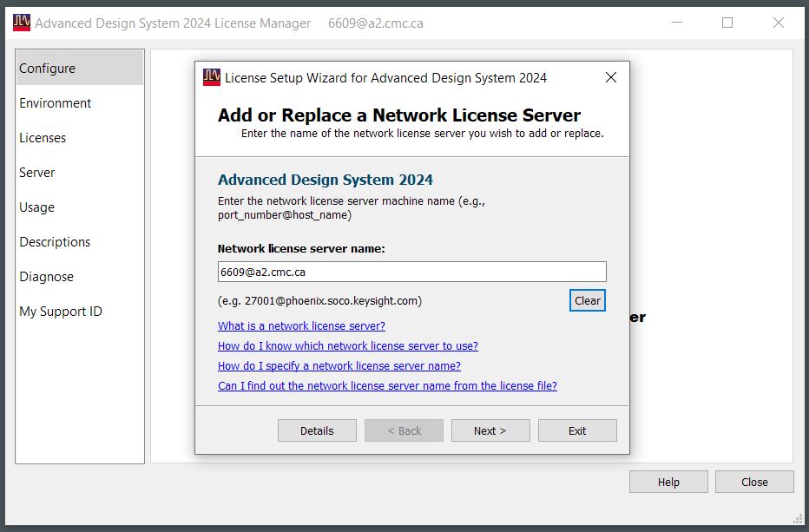Click Next to continue the wizard

490,430
